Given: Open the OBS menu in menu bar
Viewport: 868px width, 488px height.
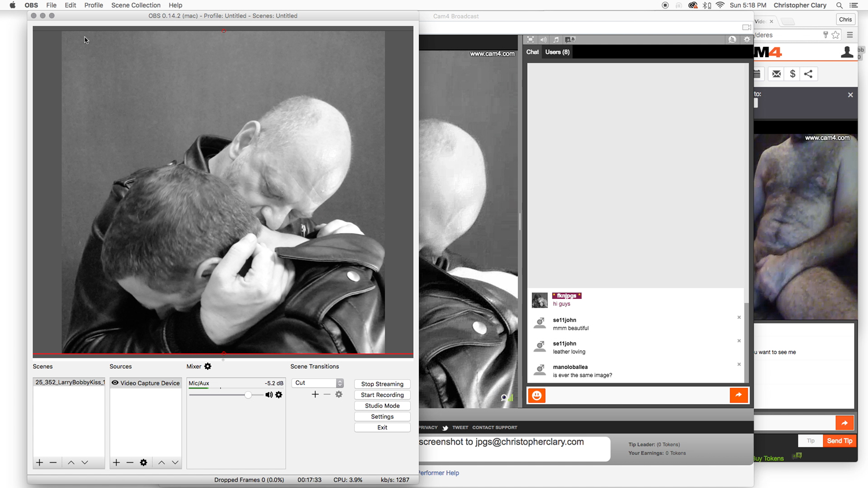Looking at the screenshot, I should 31,5.
